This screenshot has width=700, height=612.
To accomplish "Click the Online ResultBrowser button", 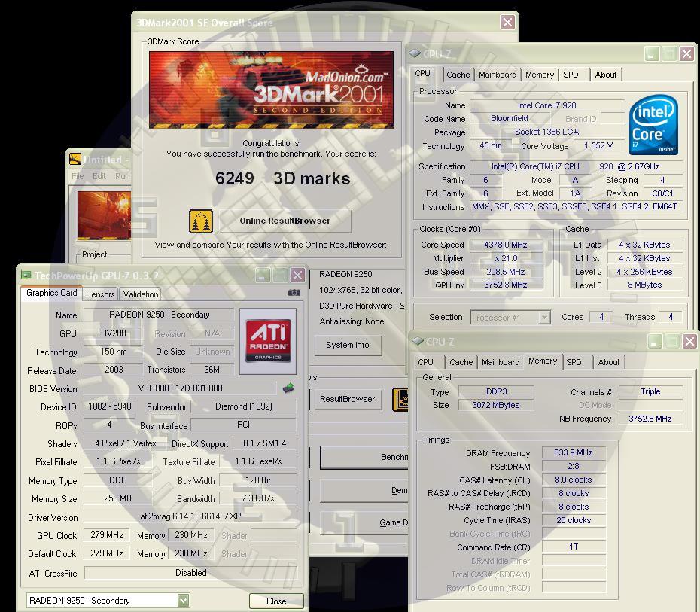I will pyautogui.click(x=285, y=221).
